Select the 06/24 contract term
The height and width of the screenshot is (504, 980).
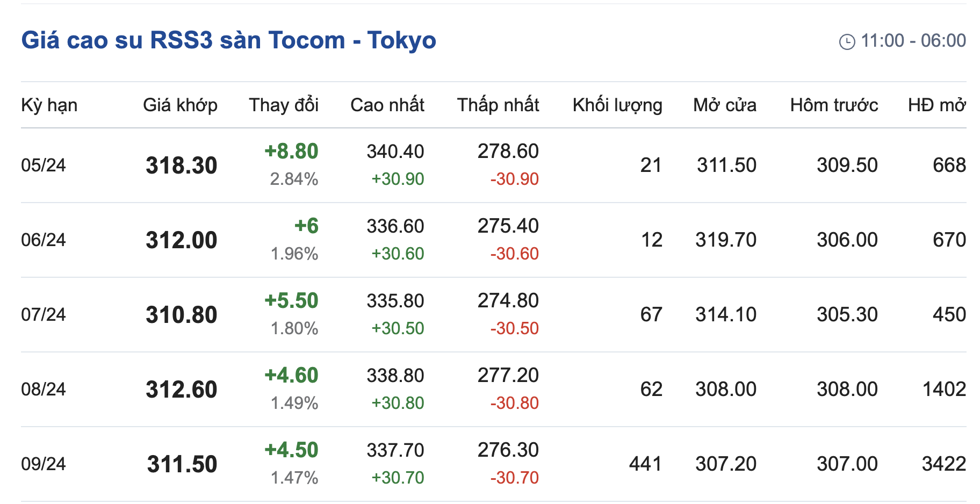[x=43, y=240]
